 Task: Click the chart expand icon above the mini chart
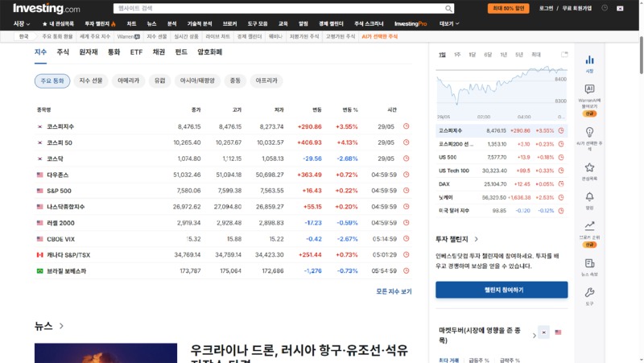(x=565, y=54)
